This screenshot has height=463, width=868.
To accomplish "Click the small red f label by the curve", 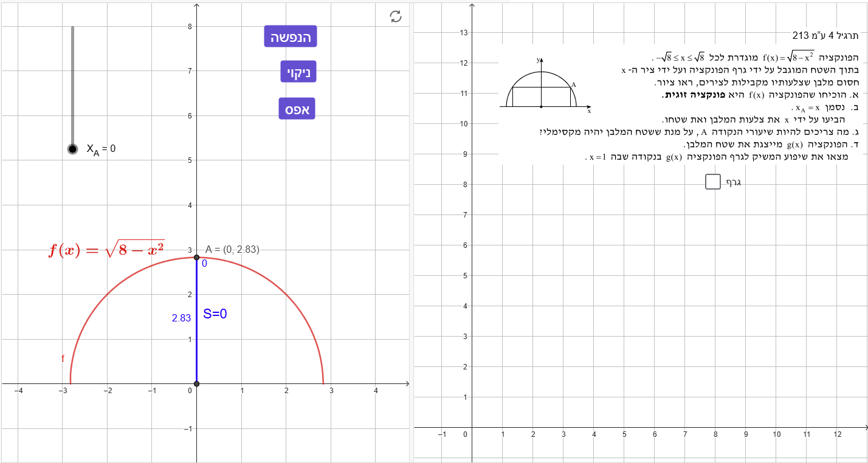I will pos(63,359).
